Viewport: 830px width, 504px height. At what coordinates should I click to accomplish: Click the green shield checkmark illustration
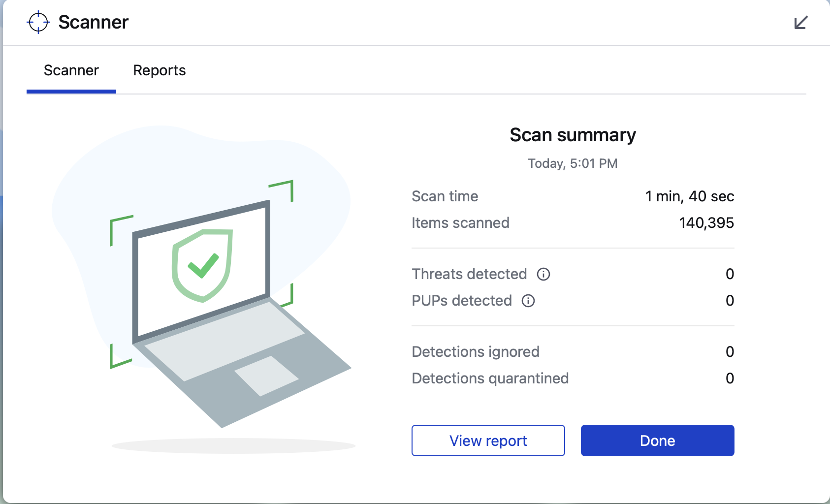[x=202, y=265]
